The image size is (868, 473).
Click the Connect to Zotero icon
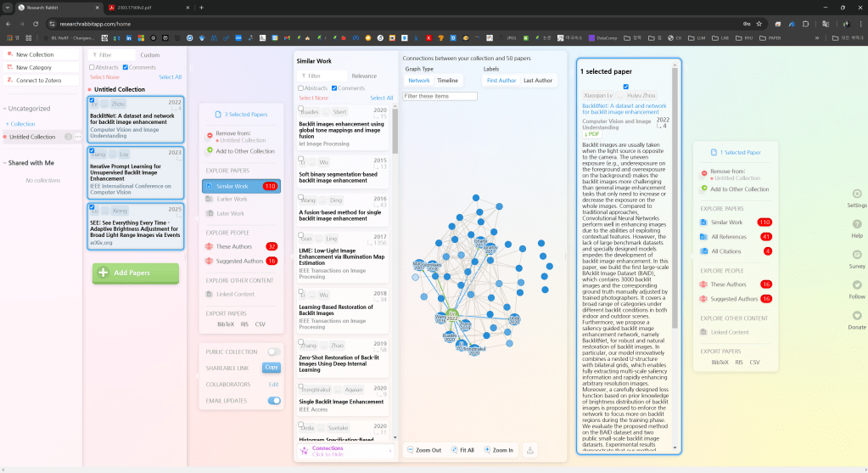(x=8, y=80)
